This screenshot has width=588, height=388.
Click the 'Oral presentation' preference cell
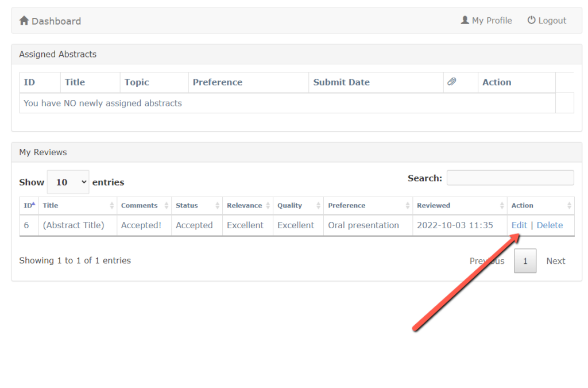point(363,225)
